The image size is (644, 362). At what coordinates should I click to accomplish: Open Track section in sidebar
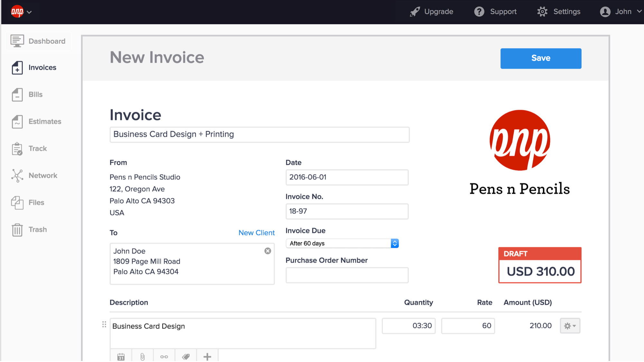[29, 149]
